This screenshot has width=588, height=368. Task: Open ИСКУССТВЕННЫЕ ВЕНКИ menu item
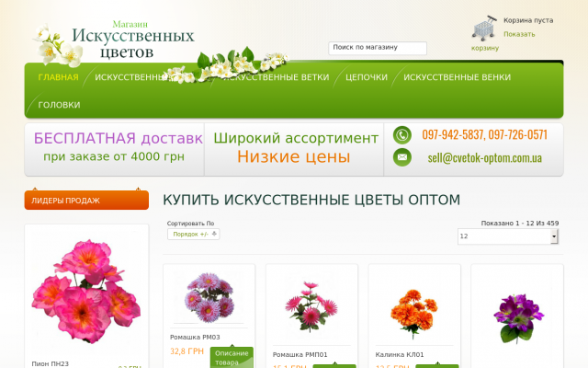pyautogui.click(x=458, y=77)
